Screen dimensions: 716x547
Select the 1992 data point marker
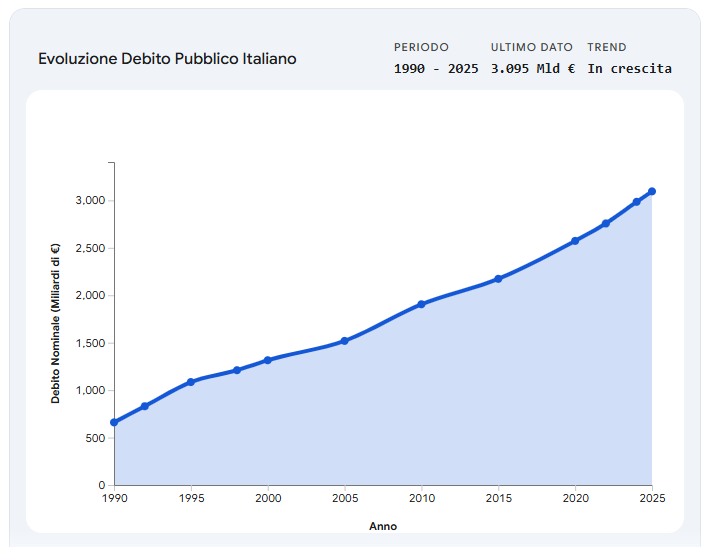pyautogui.click(x=145, y=406)
